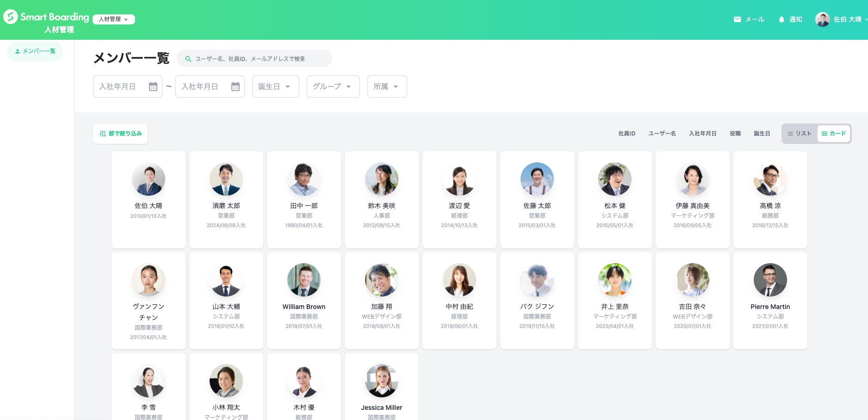The image size is (868, 420).
Task: Switch to カード view
Action: click(x=834, y=134)
